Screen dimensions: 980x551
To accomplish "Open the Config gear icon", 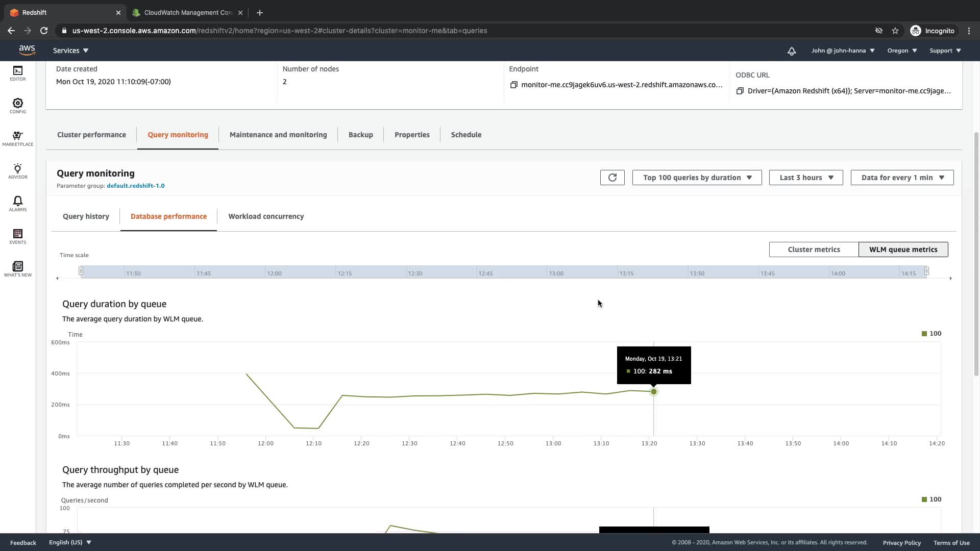I will click(x=17, y=106).
